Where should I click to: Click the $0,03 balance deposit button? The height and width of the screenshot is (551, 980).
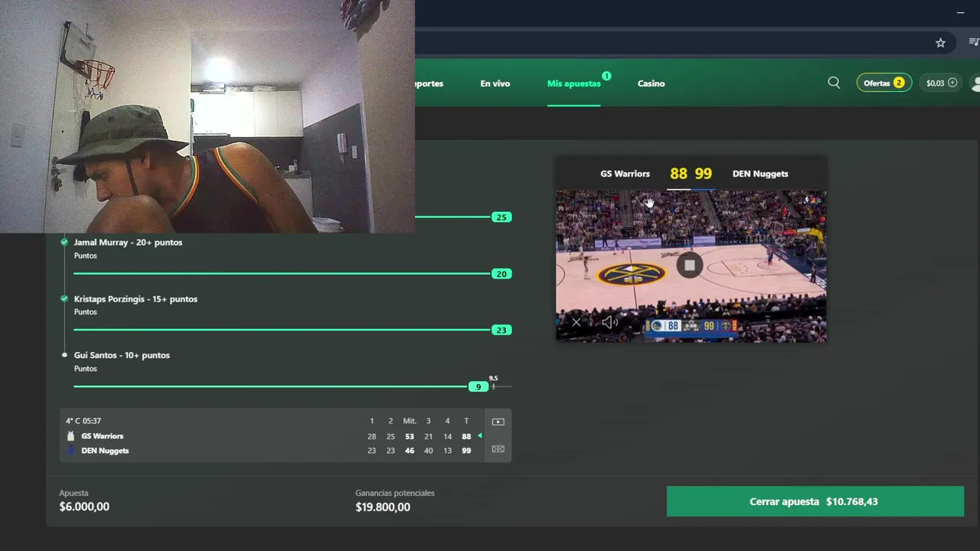click(942, 83)
